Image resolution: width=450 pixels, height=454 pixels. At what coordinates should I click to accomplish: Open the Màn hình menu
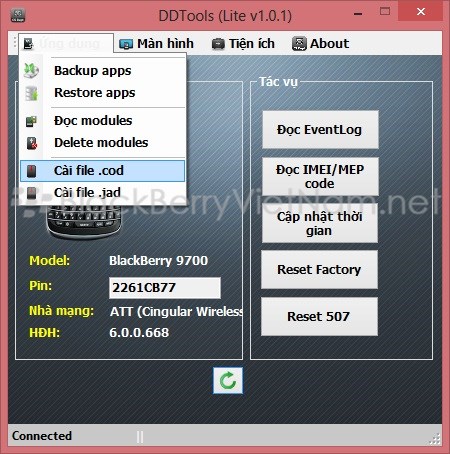click(x=156, y=44)
